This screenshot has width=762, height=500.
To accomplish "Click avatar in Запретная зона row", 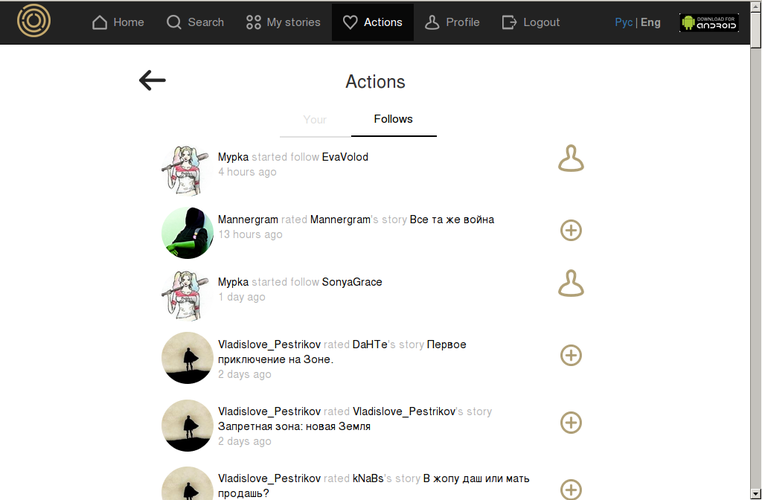I will click(187, 425).
